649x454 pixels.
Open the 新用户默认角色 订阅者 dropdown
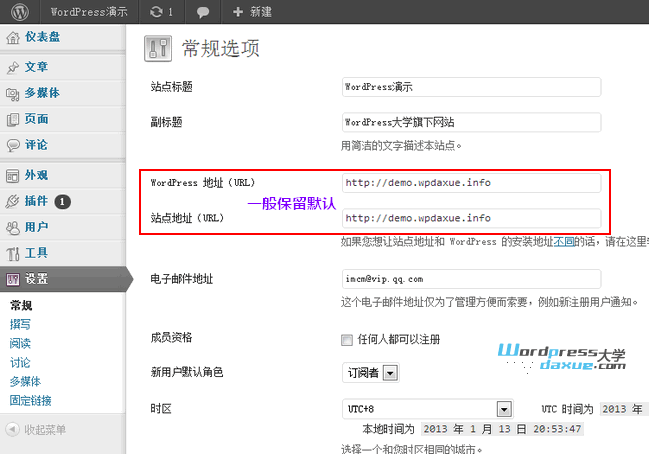[x=390, y=373]
